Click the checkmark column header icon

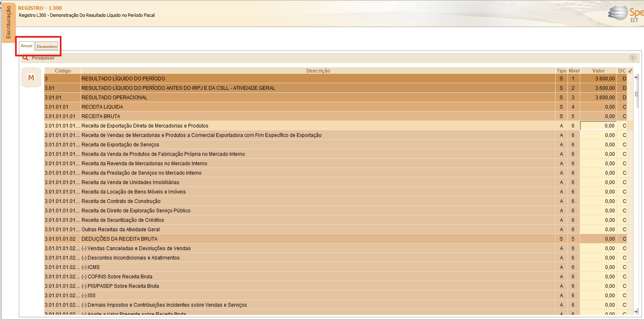[630, 71]
